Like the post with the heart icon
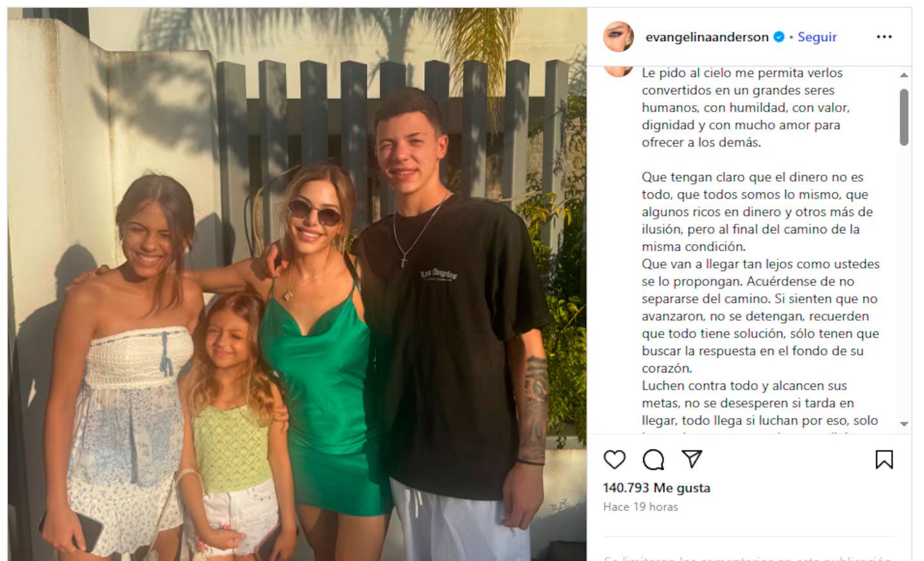 click(615, 459)
